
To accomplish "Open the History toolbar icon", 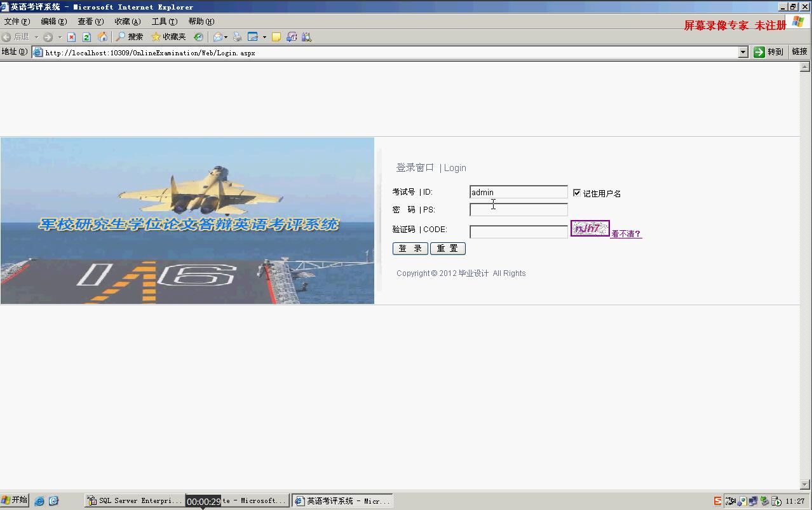I will 198,37.
